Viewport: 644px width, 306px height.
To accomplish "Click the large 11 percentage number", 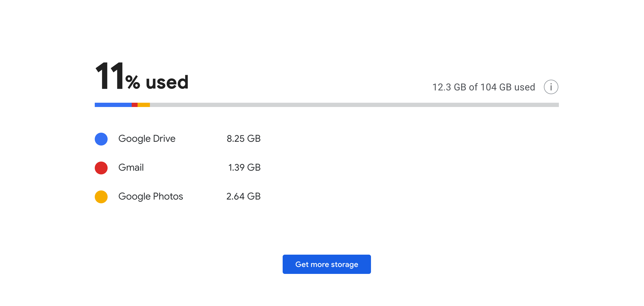I will (110, 76).
